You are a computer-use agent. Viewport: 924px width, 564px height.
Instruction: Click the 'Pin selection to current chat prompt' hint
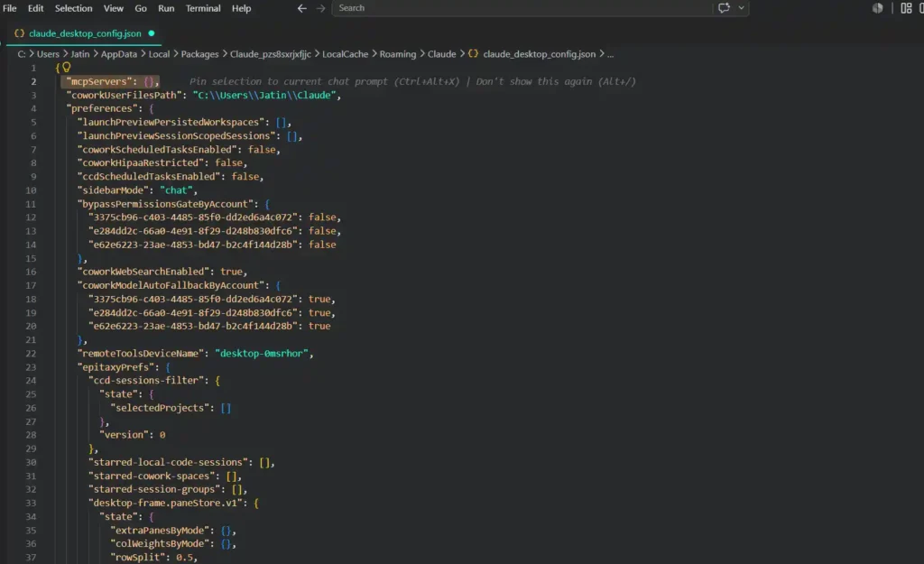(x=324, y=81)
